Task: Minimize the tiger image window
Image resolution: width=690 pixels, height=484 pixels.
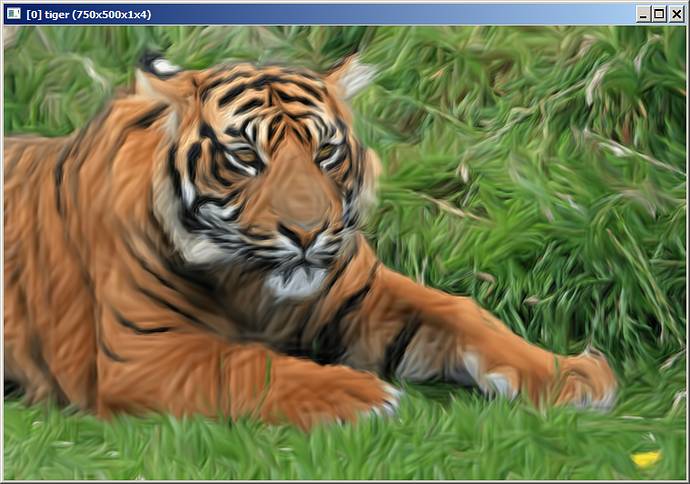Action: 643,15
